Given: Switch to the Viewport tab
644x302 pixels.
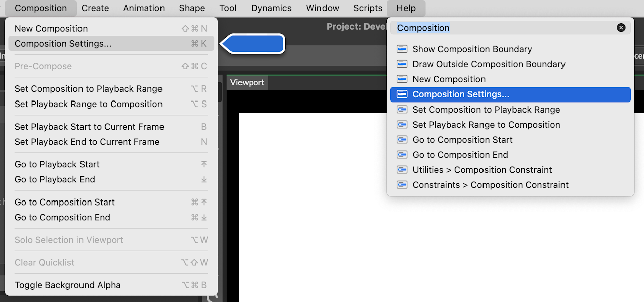Looking at the screenshot, I should [247, 83].
